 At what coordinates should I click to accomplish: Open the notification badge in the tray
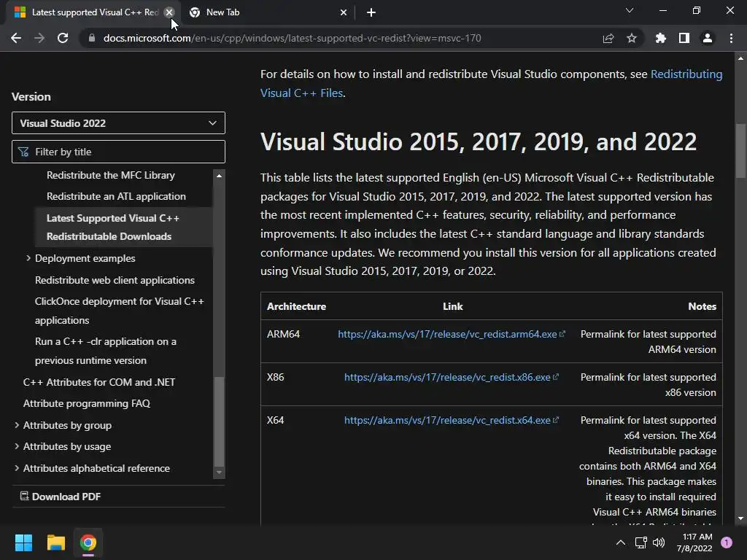(x=727, y=542)
